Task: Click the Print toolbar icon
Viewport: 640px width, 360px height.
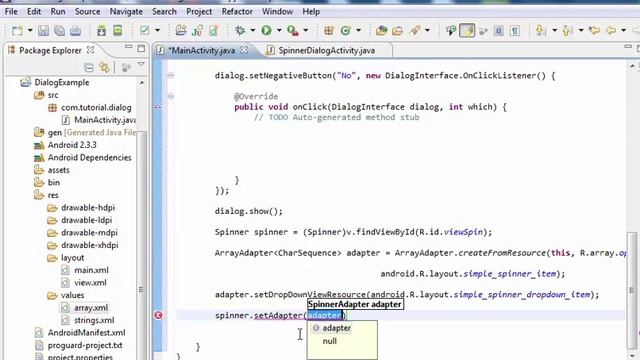Action: pyautogui.click(x=76, y=31)
